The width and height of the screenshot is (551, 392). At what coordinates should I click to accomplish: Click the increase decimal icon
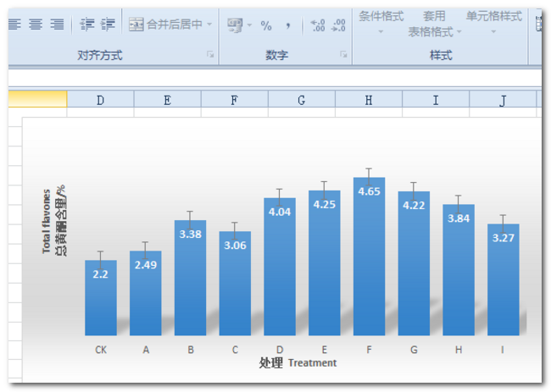point(318,25)
